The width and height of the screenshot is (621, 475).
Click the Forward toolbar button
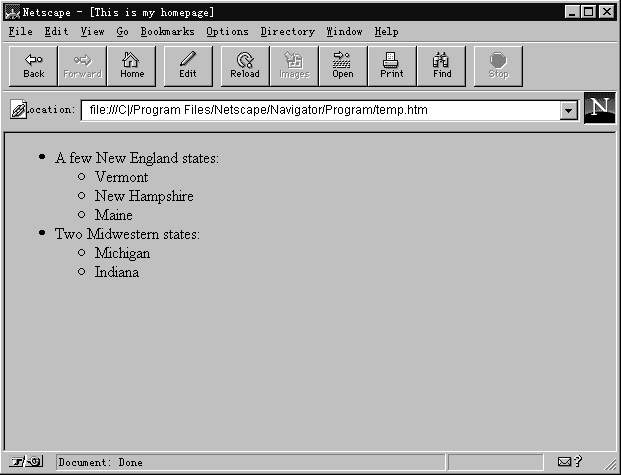click(83, 66)
